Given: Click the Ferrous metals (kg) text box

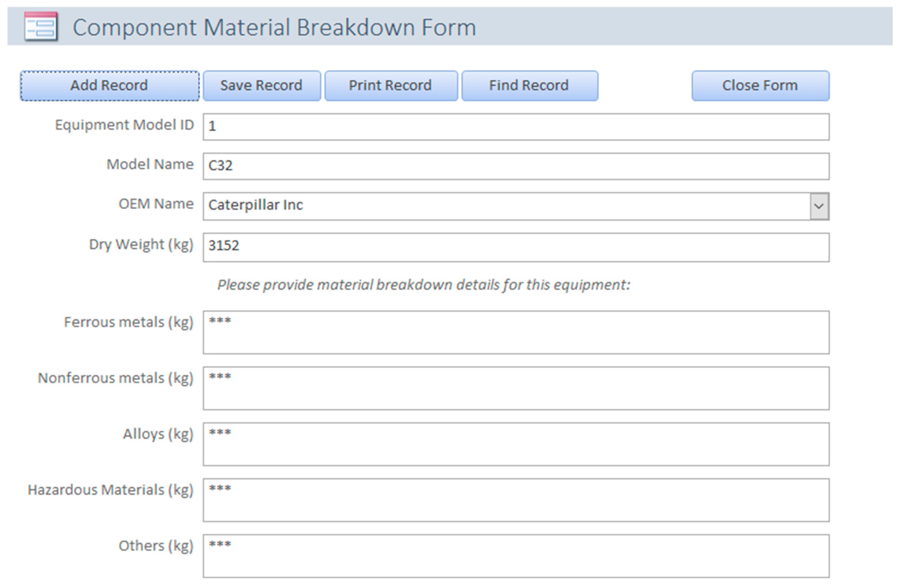Looking at the screenshot, I should pos(516,333).
